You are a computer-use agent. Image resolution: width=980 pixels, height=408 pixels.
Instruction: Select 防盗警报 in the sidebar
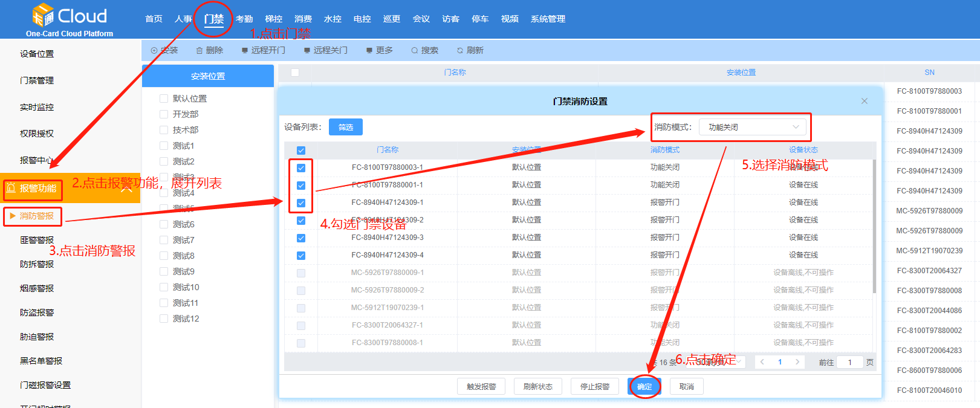tap(37, 312)
